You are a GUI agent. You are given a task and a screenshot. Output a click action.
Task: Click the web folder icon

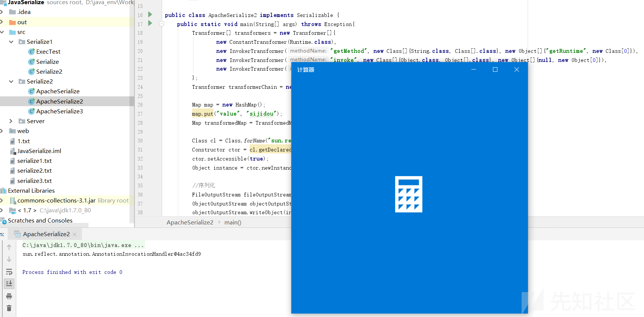click(x=12, y=131)
